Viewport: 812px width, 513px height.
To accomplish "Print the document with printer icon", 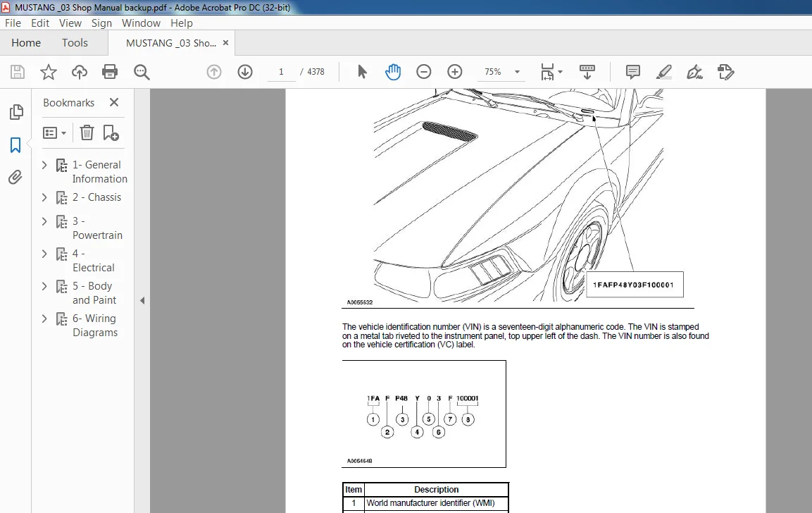I will [x=110, y=71].
